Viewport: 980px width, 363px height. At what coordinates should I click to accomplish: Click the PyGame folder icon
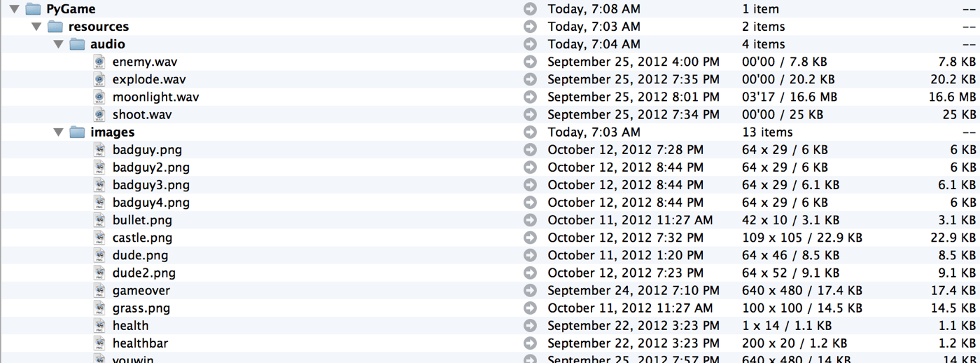tap(33, 9)
